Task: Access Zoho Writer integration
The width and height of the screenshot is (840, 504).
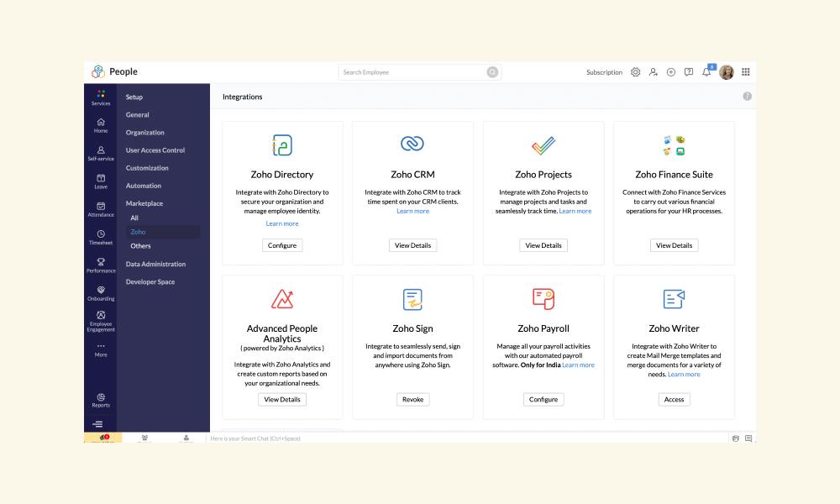Action: click(674, 400)
